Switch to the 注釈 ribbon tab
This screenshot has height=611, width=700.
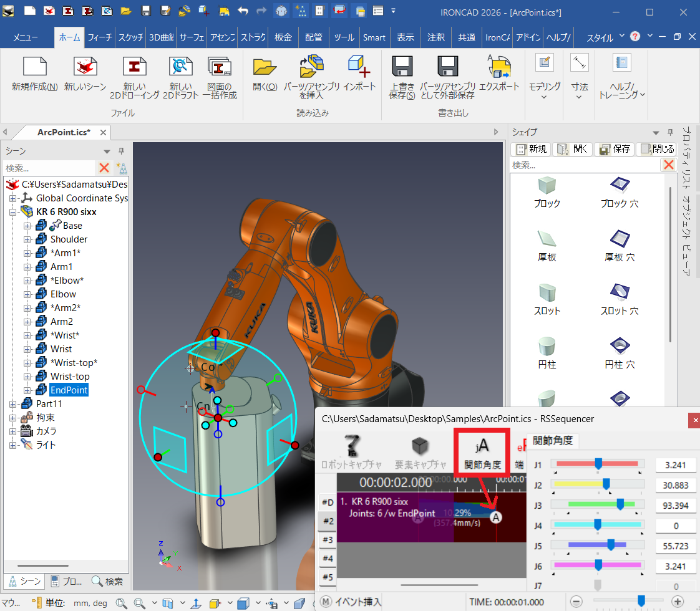pyautogui.click(x=435, y=37)
